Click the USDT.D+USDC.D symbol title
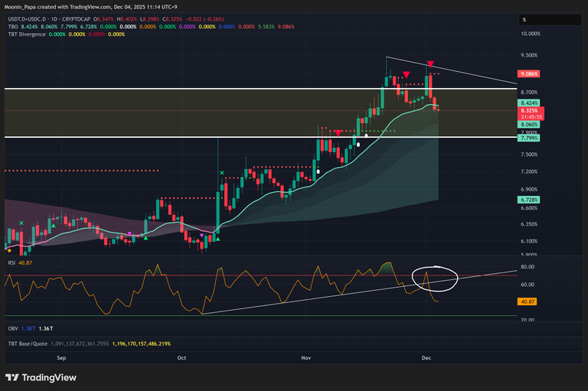 pos(32,18)
